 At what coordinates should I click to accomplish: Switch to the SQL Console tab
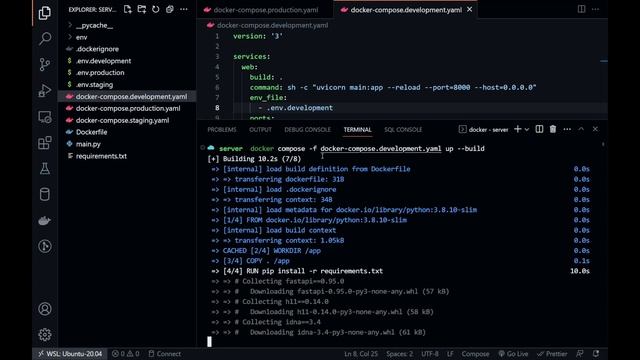click(x=403, y=130)
